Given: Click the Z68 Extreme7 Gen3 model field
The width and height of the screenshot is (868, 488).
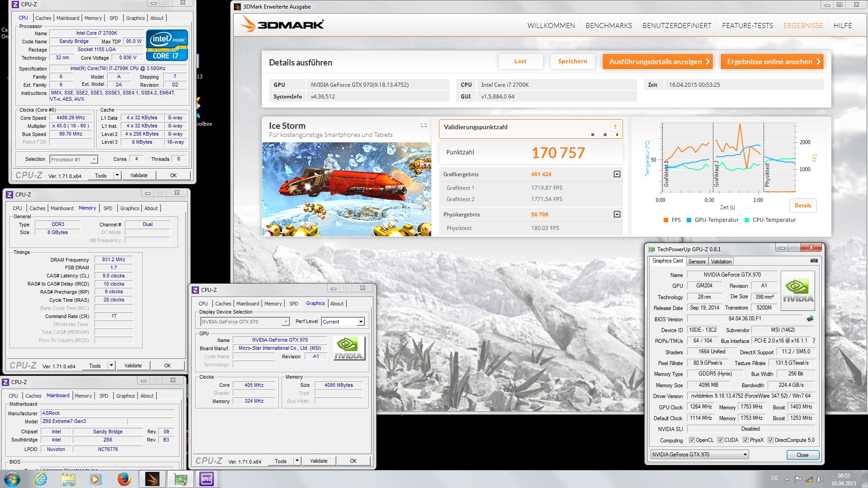Looking at the screenshot, I should pyautogui.click(x=83, y=421).
